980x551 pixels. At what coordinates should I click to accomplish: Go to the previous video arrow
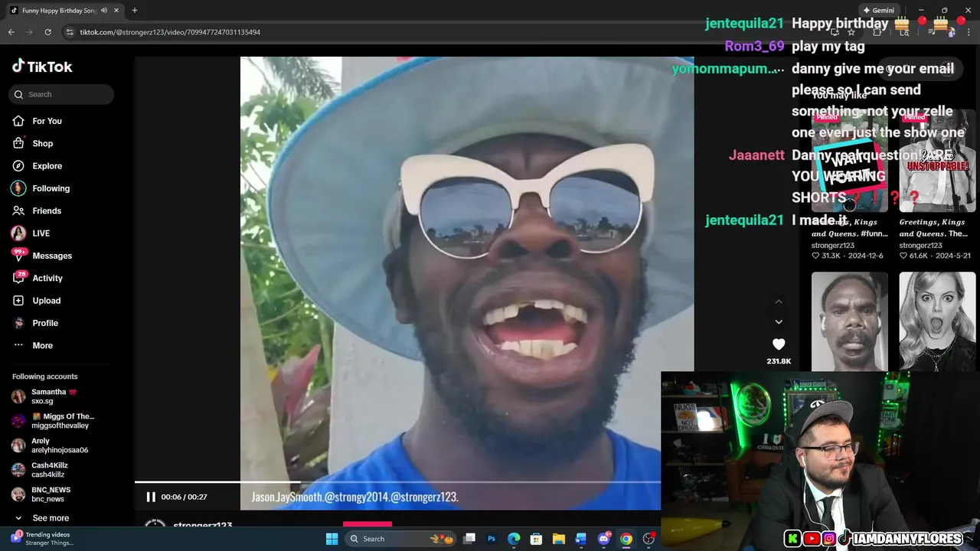[779, 302]
